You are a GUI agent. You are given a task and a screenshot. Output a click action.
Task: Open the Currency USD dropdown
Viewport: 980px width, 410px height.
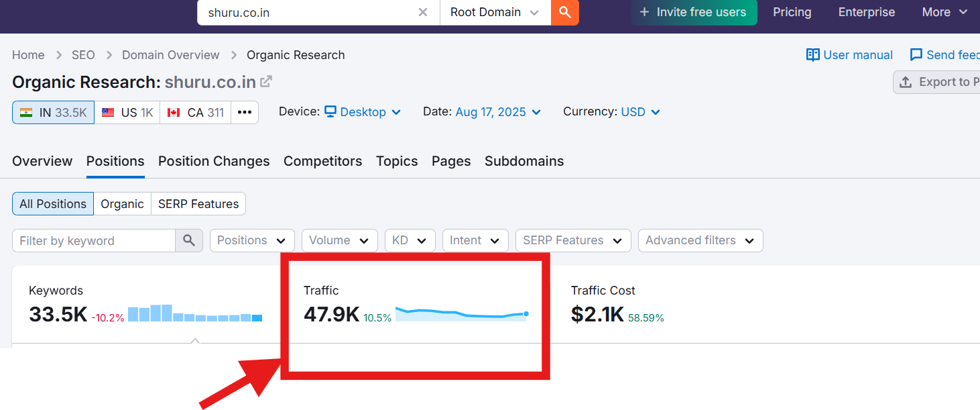641,112
